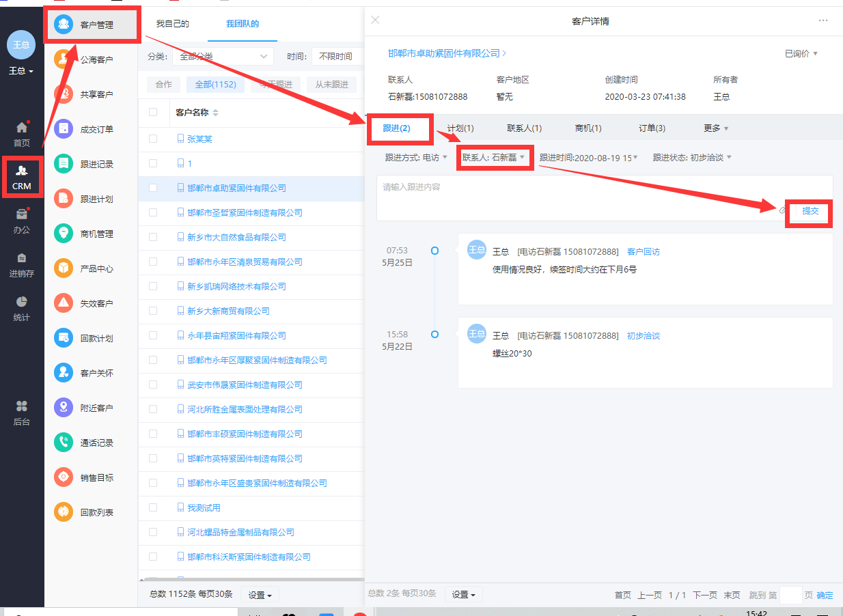
Task: Open 产品中心 menu icon
Action: point(64,268)
